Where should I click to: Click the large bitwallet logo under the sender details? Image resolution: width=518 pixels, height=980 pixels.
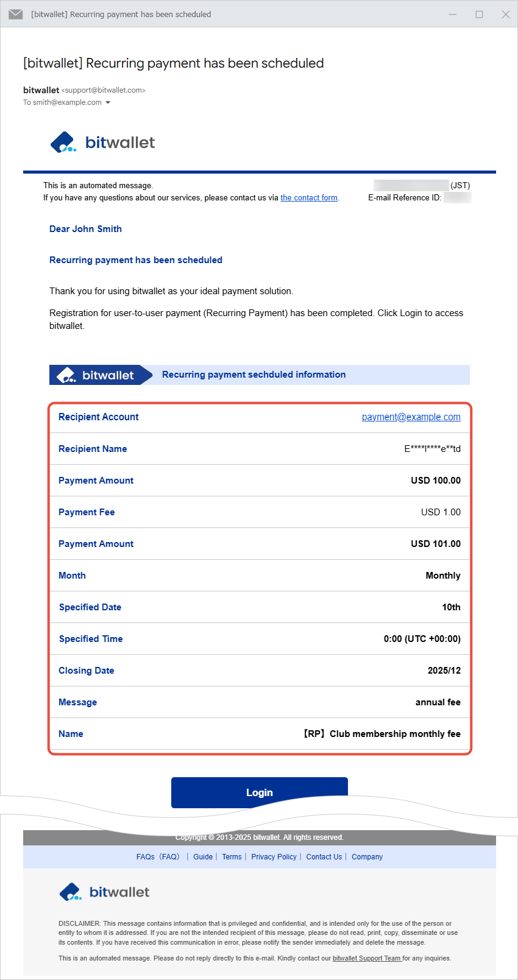tap(102, 143)
